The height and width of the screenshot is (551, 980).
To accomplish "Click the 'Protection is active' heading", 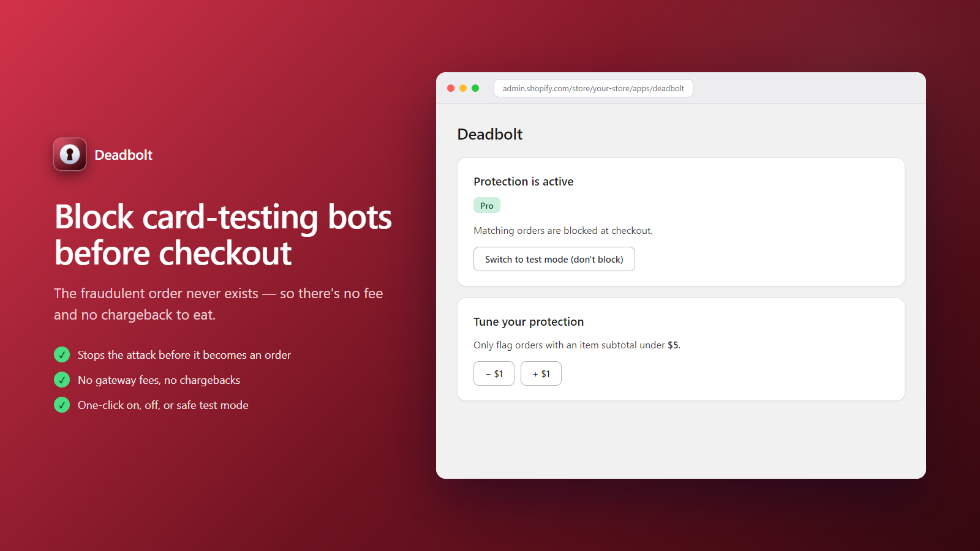I will [x=524, y=181].
